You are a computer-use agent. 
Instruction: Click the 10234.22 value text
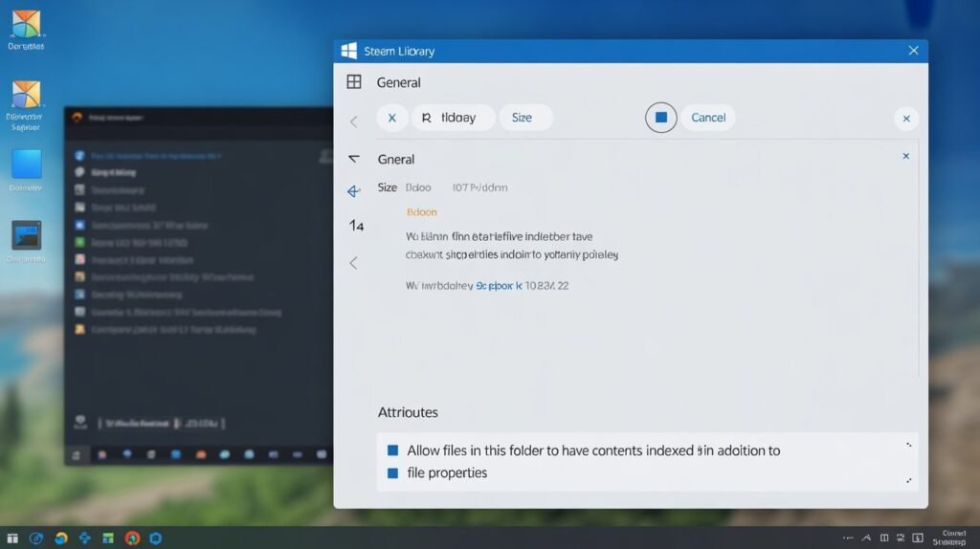[x=546, y=286]
